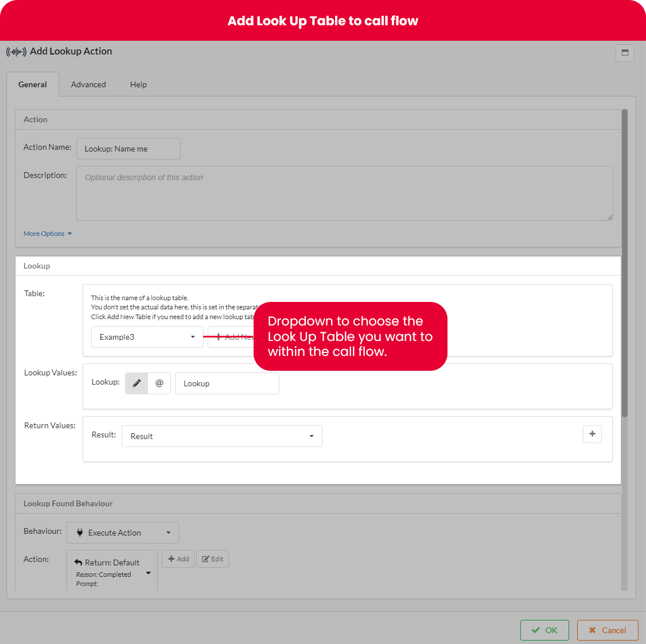Click the Edit action button

tap(212, 559)
